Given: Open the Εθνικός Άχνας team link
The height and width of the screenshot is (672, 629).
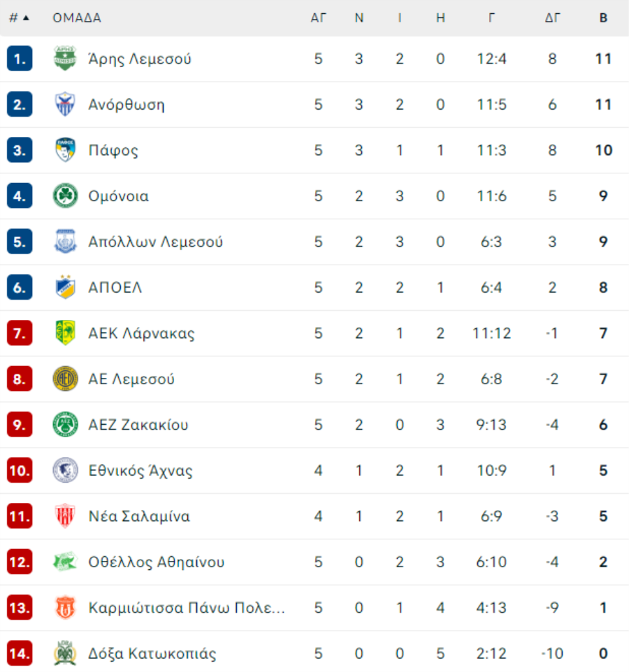Looking at the screenshot, I should (x=140, y=471).
